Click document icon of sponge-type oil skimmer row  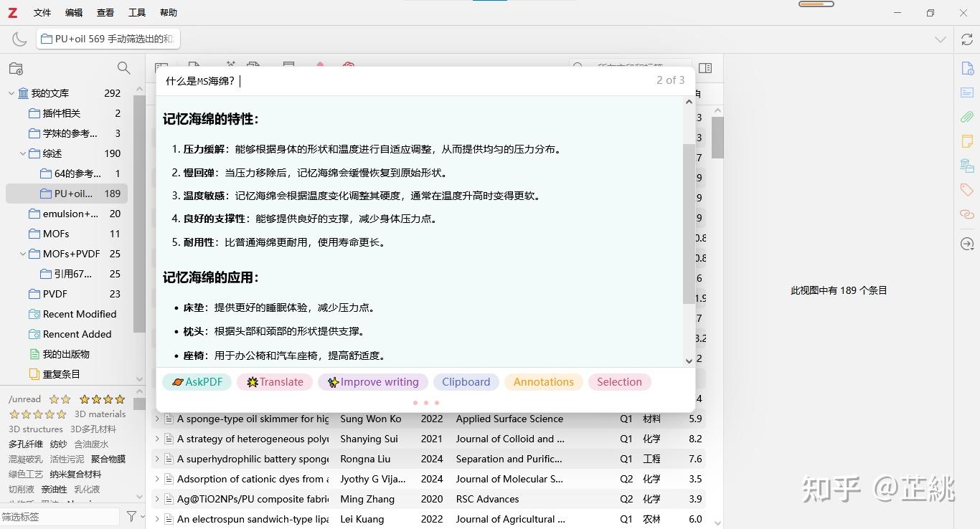point(169,419)
